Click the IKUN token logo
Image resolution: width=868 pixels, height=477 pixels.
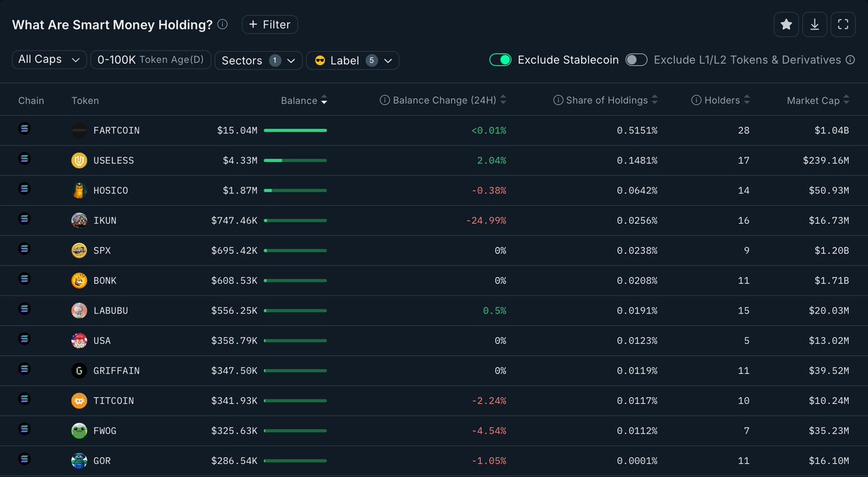(x=79, y=221)
